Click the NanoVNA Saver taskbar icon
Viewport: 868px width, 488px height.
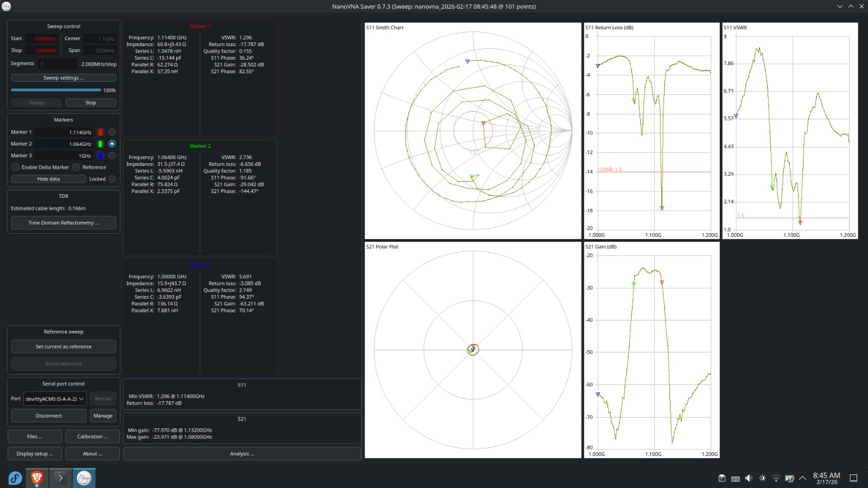[84, 478]
